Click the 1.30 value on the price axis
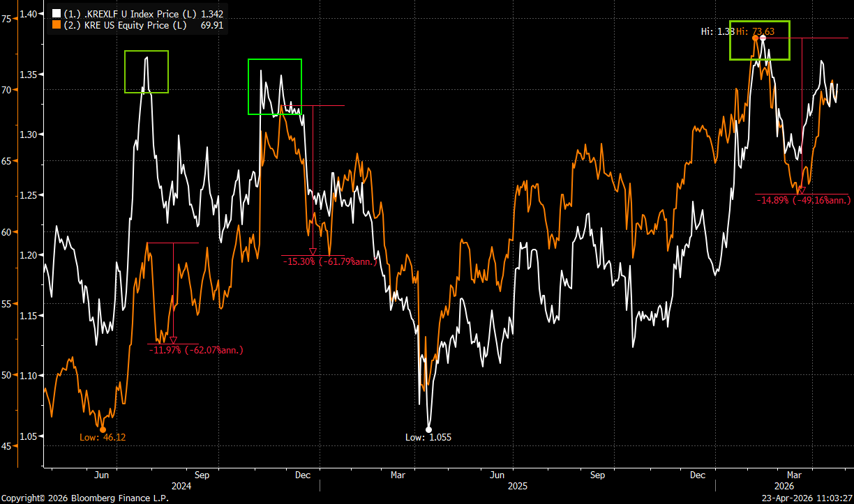Image resolution: width=854 pixels, height=504 pixels. 29,135
